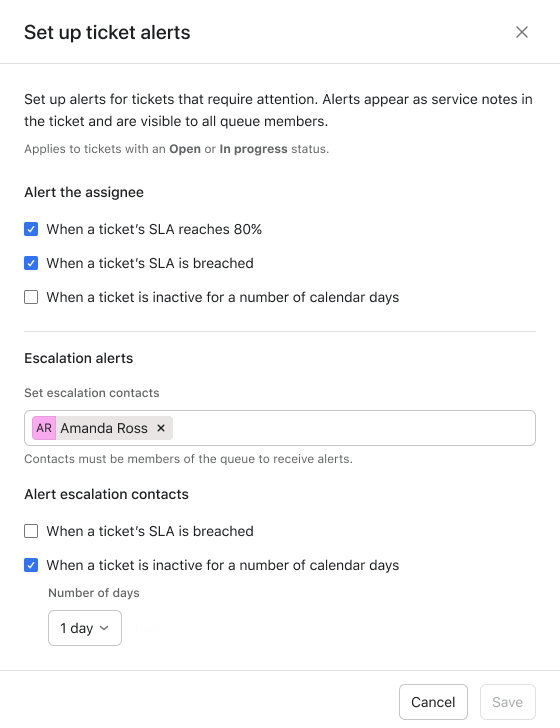Click the Save button

click(508, 702)
